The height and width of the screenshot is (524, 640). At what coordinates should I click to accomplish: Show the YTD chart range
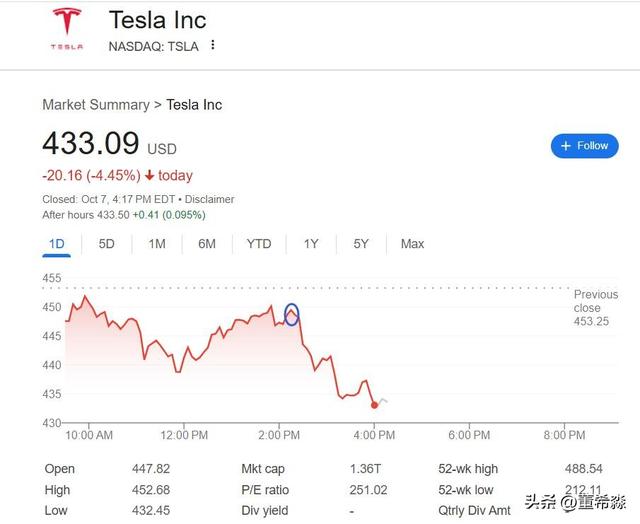[x=259, y=244]
